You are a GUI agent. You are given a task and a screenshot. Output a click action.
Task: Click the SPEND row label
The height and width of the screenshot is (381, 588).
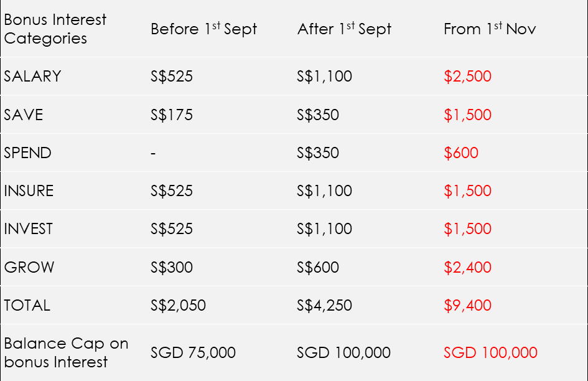click(x=27, y=153)
